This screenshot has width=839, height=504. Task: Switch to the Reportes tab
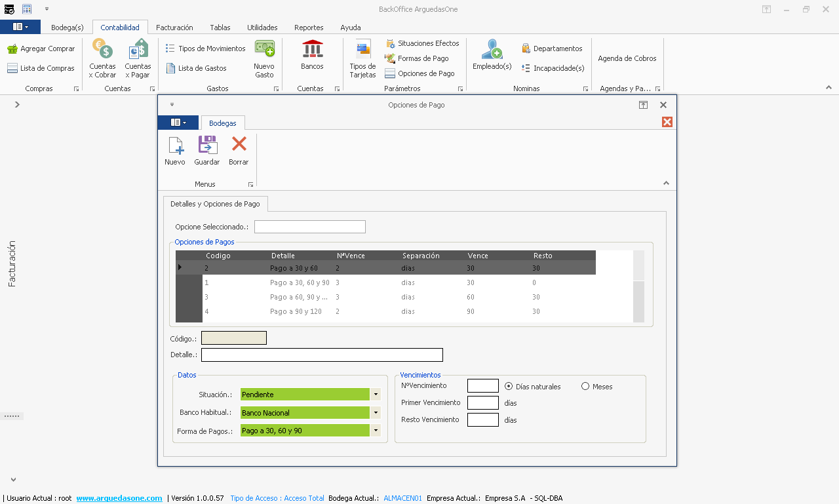(309, 28)
